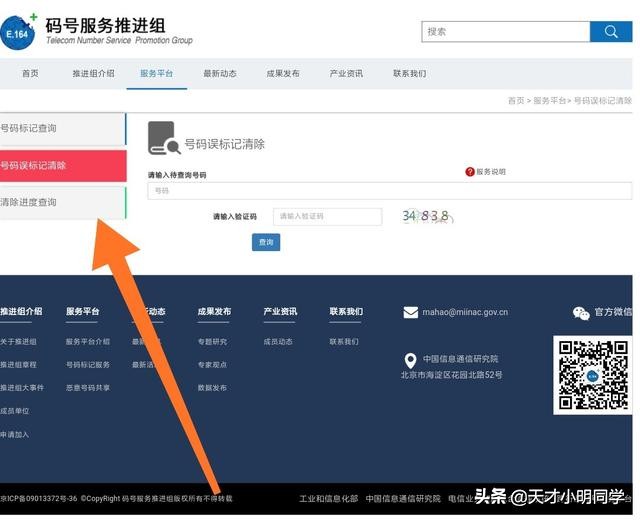Image resolution: width=640 pixels, height=520 pixels.
Task: Click the blue search magnifier button
Action: point(611,31)
